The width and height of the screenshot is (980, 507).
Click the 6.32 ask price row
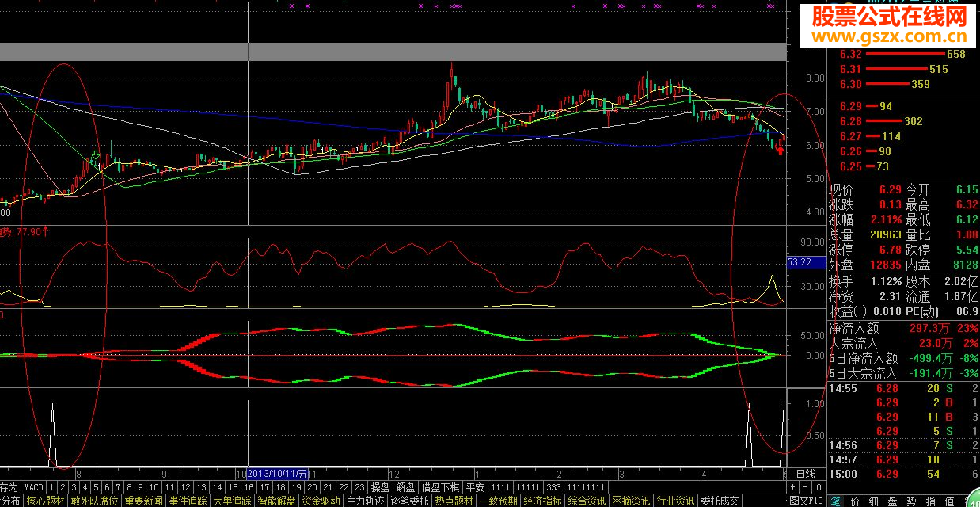(x=903, y=55)
